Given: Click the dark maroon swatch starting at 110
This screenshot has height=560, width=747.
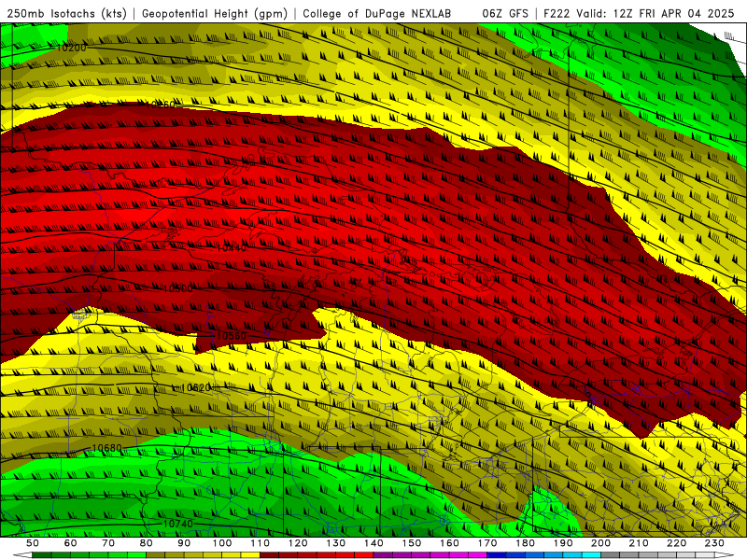Looking at the screenshot, I should 269,555.
